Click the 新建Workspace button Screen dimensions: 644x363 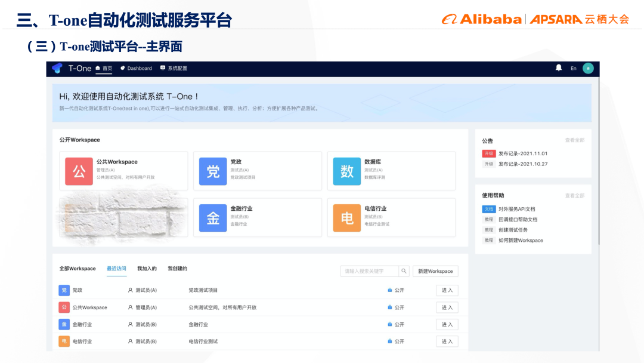pyautogui.click(x=435, y=271)
